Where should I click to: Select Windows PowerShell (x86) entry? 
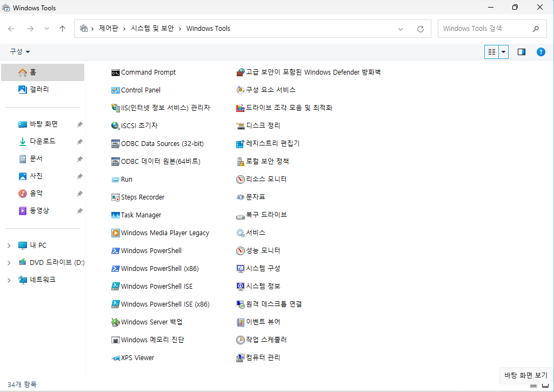point(155,269)
